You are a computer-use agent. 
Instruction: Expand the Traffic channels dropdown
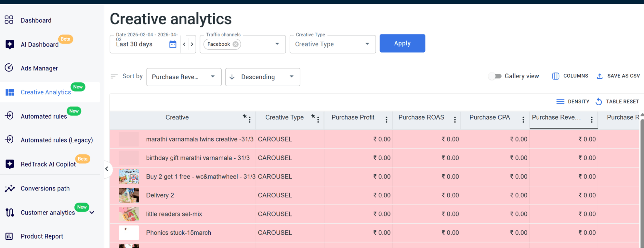pos(277,44)
